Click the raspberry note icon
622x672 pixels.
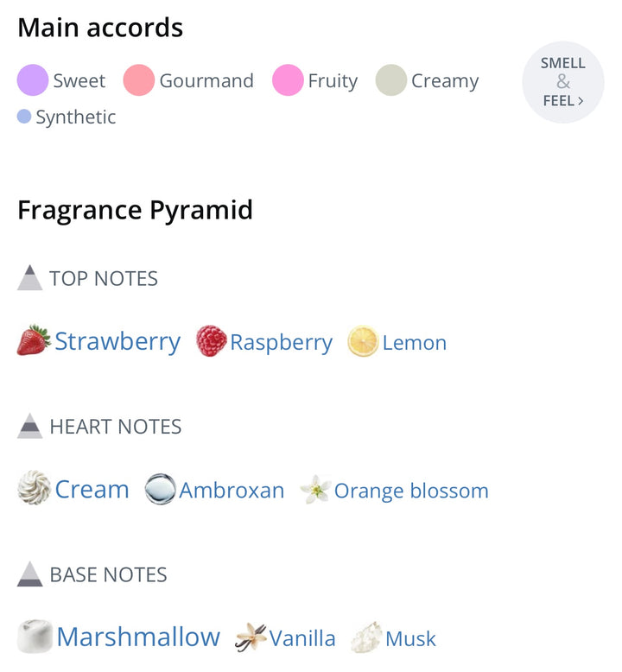211,342
